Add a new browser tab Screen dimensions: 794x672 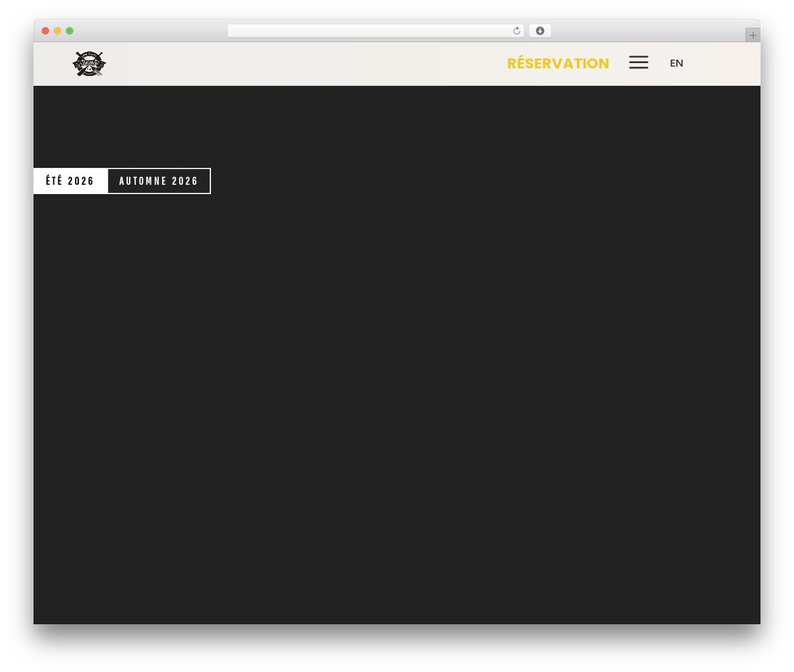tap(752, 35)
